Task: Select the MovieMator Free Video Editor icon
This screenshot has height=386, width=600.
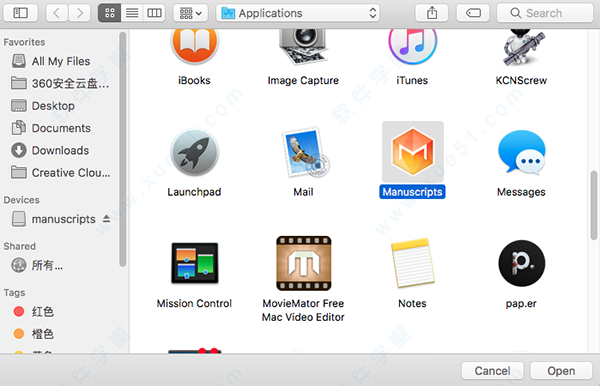Action: (304, 263)
